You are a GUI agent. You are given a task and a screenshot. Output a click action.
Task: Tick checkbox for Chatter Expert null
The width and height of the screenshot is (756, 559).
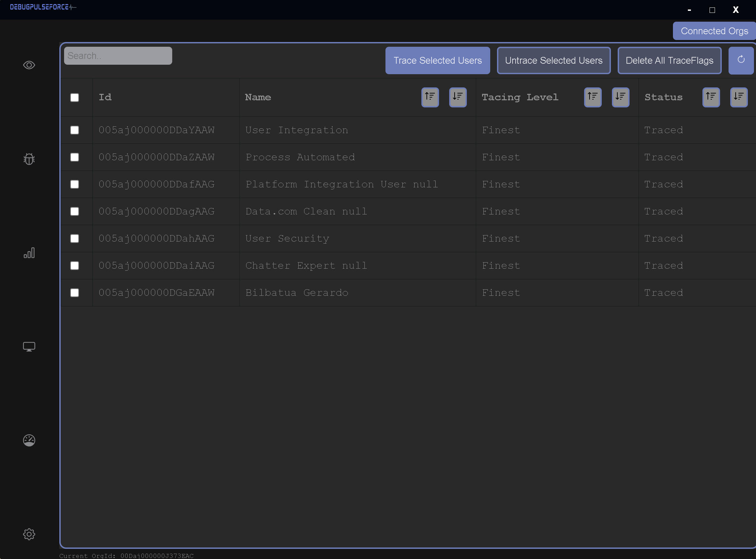click(x=75, y=266)
